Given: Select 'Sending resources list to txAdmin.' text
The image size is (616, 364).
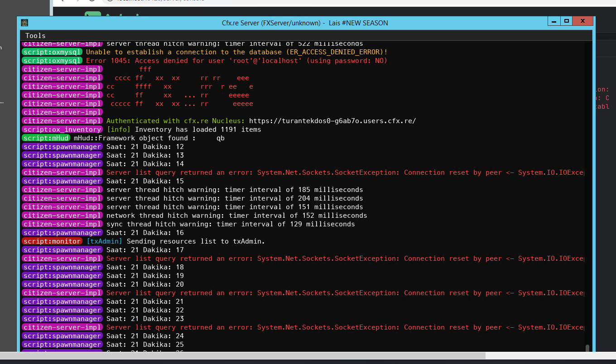Looking at the screenshot, I should click(196, 241).
